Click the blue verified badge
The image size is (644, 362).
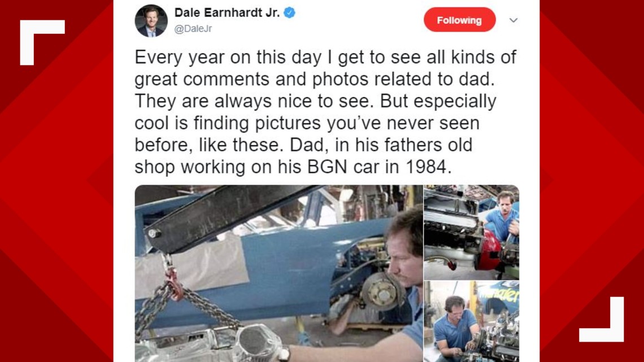290,13
